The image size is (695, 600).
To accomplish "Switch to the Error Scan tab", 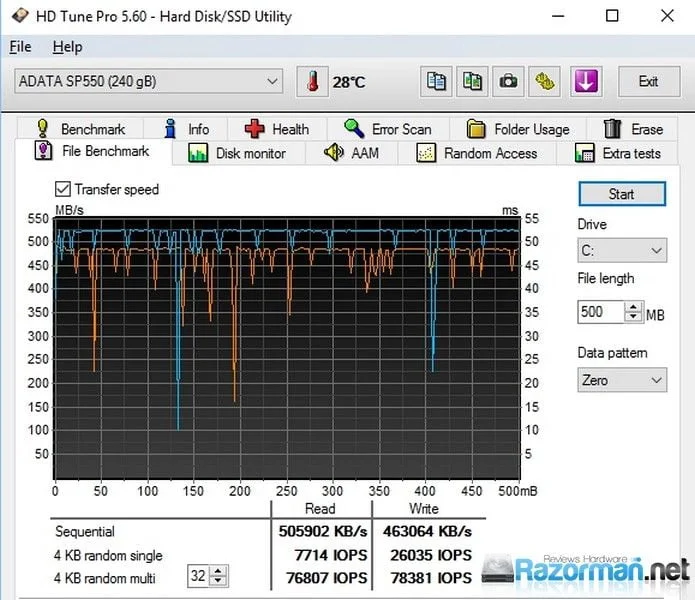I will pyautogui.click(x=388, y=129).
